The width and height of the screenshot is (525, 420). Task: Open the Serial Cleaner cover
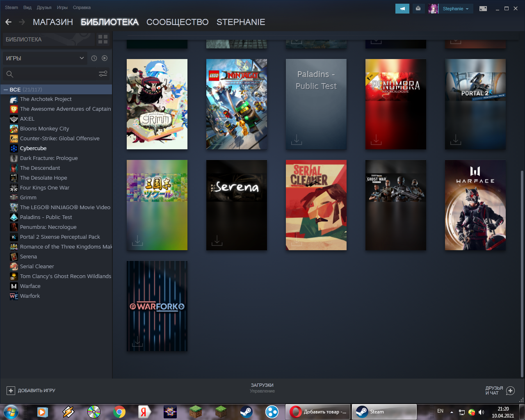(316, 205)
